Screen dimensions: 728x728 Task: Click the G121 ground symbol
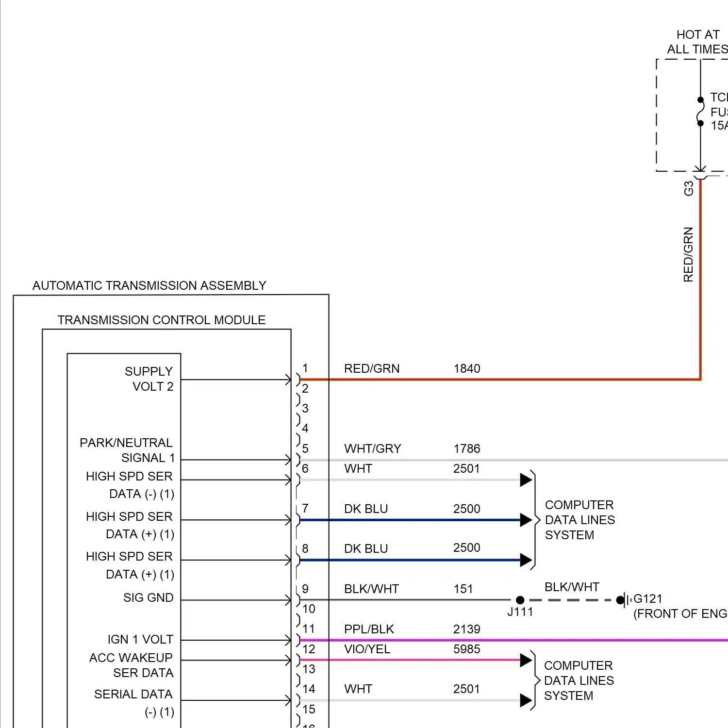[x=624, y=600]
